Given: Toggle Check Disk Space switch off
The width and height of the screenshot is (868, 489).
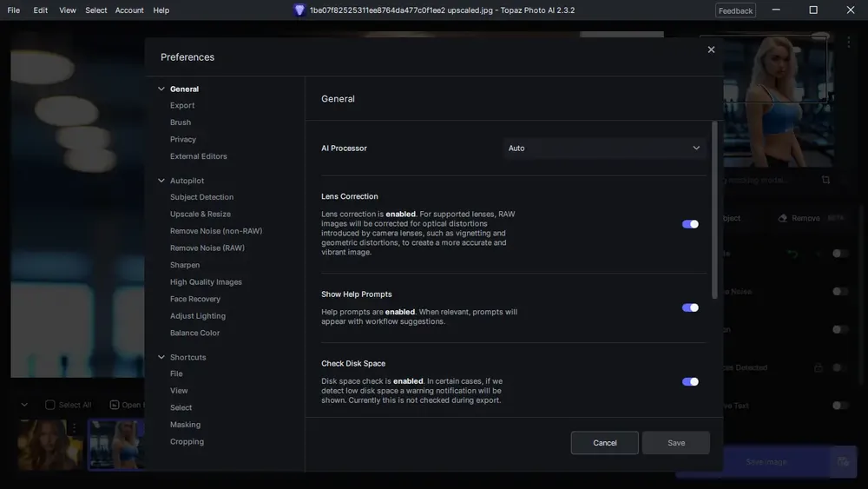Looking at the screenshot, I should [690, 381].
